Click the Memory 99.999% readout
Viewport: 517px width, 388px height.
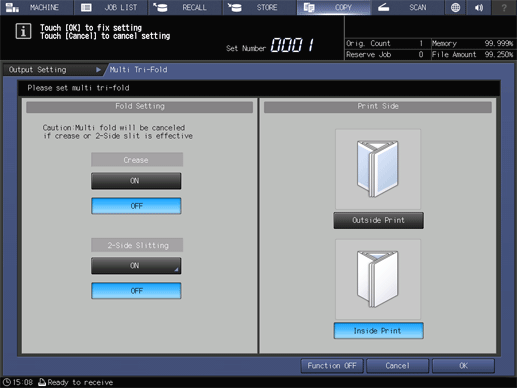tap(472, 43)
